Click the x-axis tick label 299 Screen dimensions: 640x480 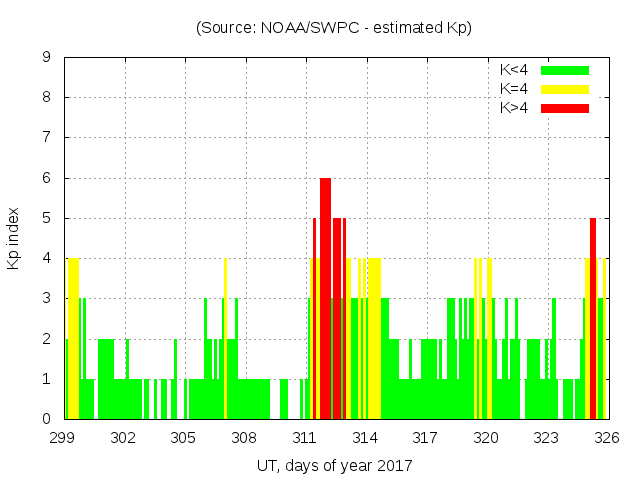point(64,438)
